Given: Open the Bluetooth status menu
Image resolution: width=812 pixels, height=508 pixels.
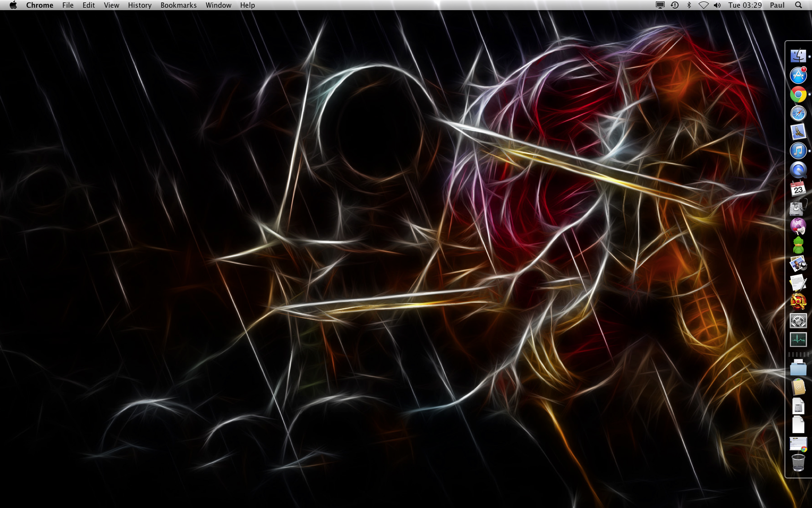Looking at the screenshot, I should click(689, 5).
